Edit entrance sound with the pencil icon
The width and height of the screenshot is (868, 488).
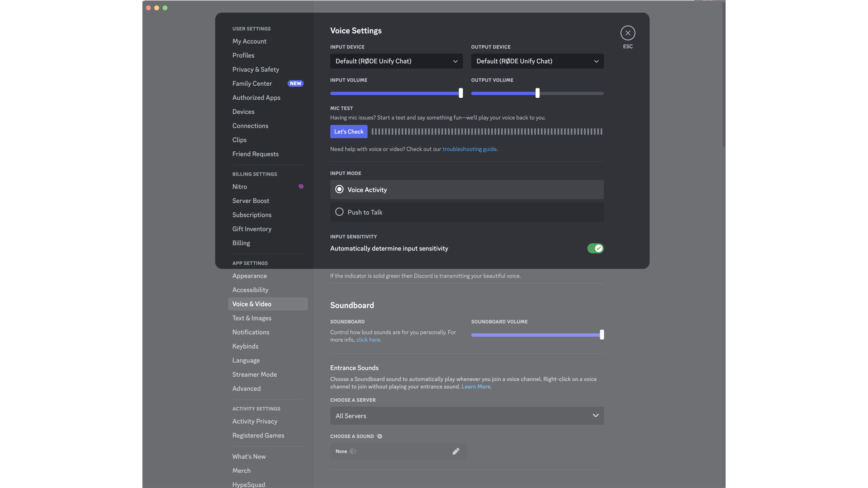456,451
